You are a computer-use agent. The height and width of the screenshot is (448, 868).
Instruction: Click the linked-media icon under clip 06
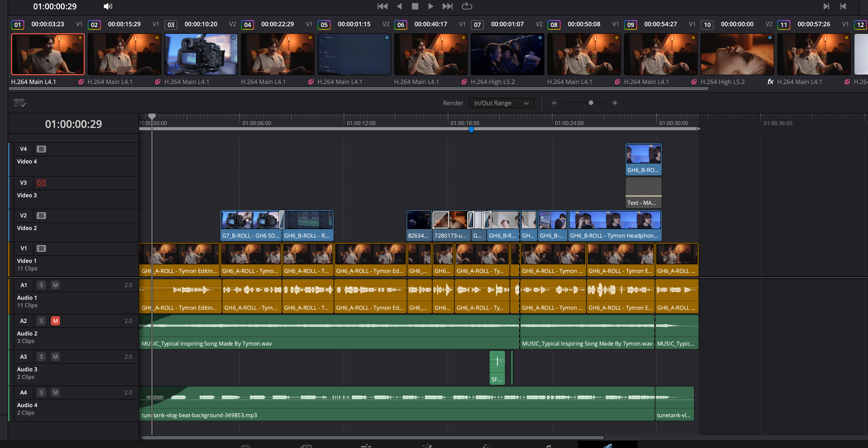click(x=464, y=82)
